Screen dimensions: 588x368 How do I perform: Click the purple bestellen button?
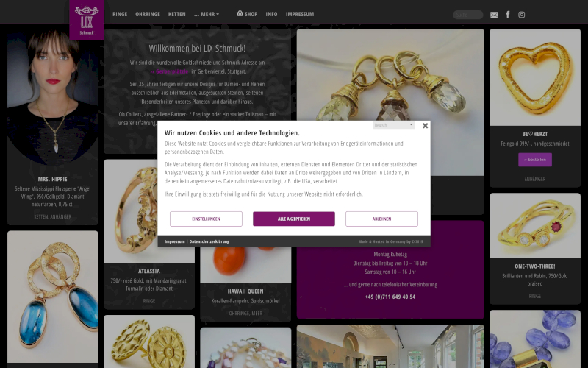[x=535, y=160]
